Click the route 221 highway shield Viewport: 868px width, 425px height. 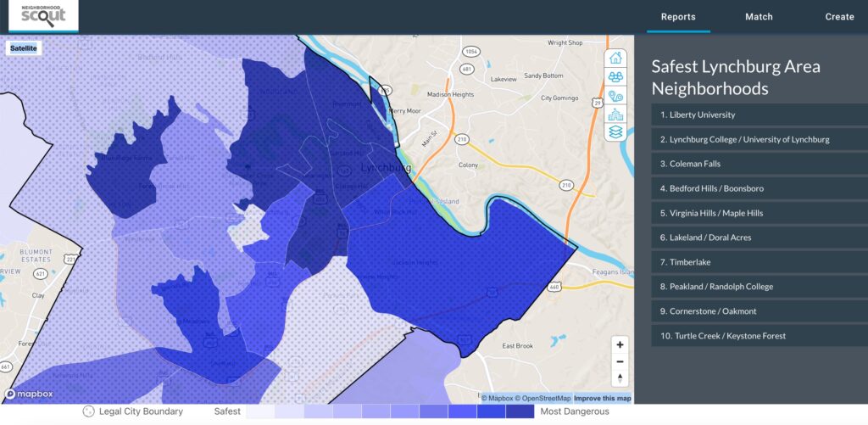point(70,259)
